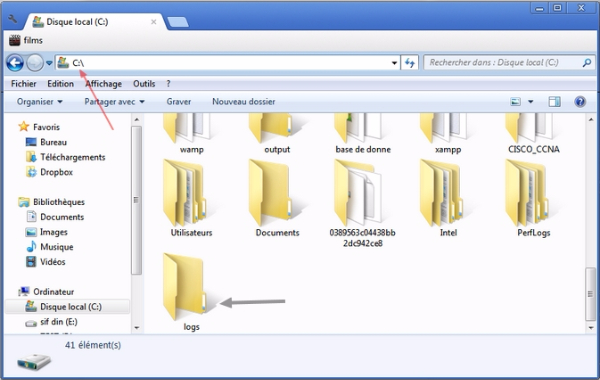
Task: Click the Graver button
Action: coord(179,102)
